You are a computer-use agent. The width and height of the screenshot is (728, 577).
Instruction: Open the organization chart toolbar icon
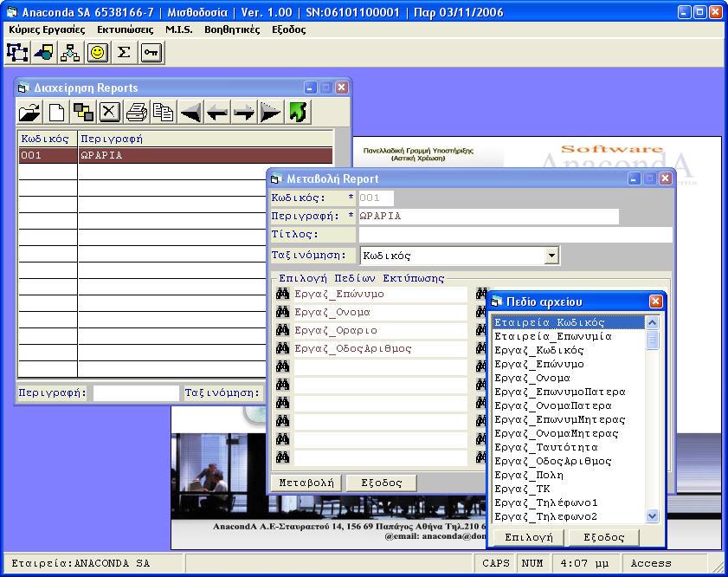71,52
